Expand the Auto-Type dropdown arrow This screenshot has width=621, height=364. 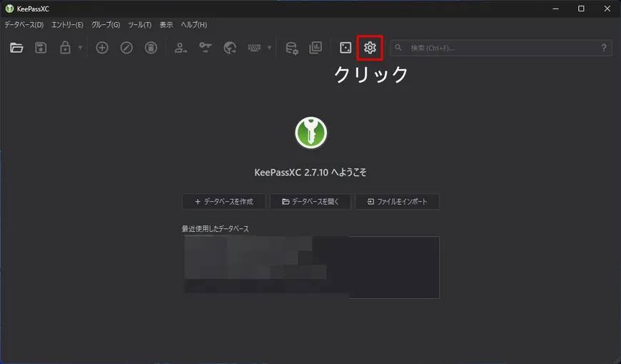[x=269, y=48]
